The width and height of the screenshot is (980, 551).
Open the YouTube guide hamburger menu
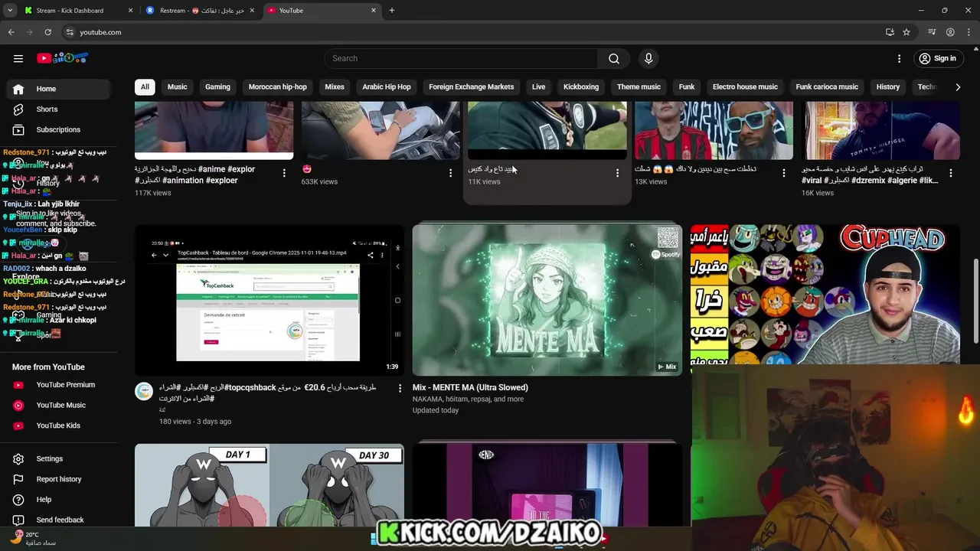click(18, 58)
